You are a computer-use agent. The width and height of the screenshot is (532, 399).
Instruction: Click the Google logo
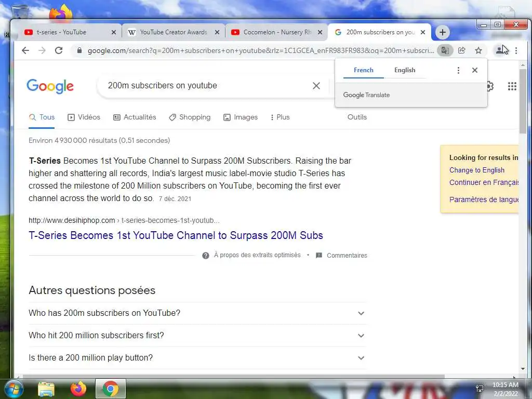pos(50,86)
